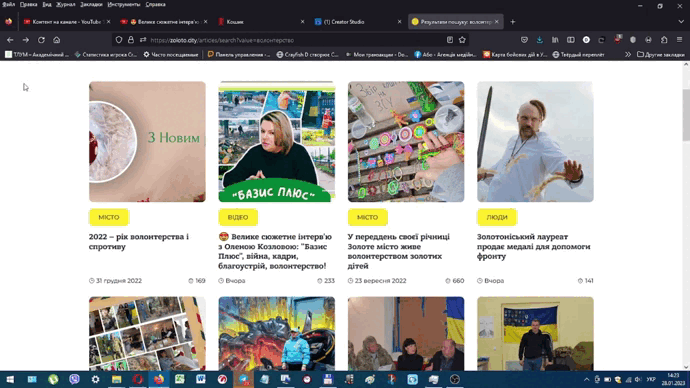Click the УКР keyboard language indicator
690x388 pixels.
651,379
